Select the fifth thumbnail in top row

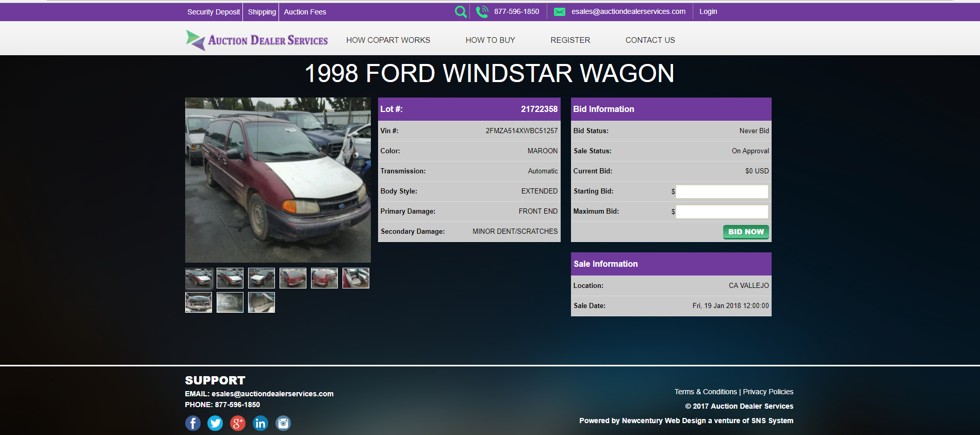pyautogui.click(x=324, y=278)
